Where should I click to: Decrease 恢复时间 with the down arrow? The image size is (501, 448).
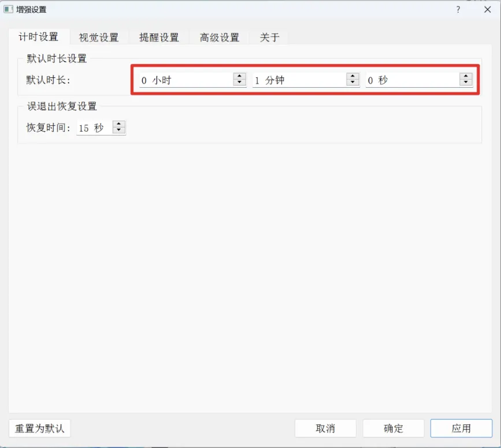pos(119,130)
